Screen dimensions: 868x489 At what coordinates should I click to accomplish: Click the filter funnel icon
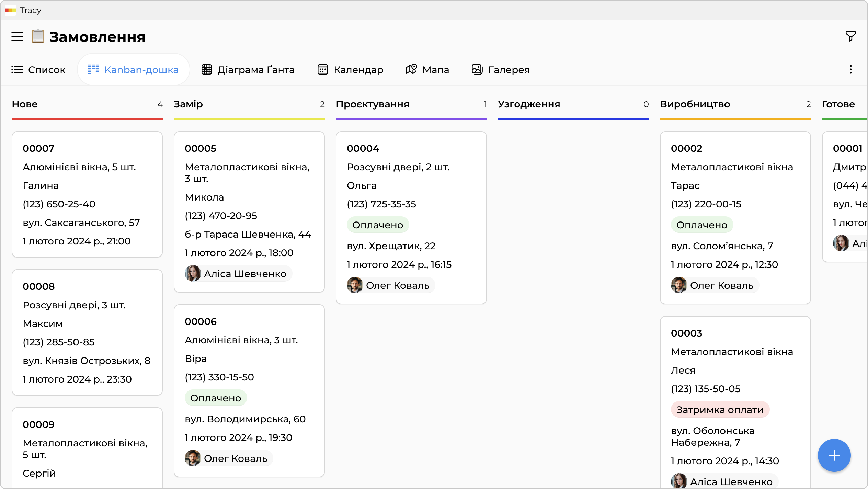pos(850,36)
